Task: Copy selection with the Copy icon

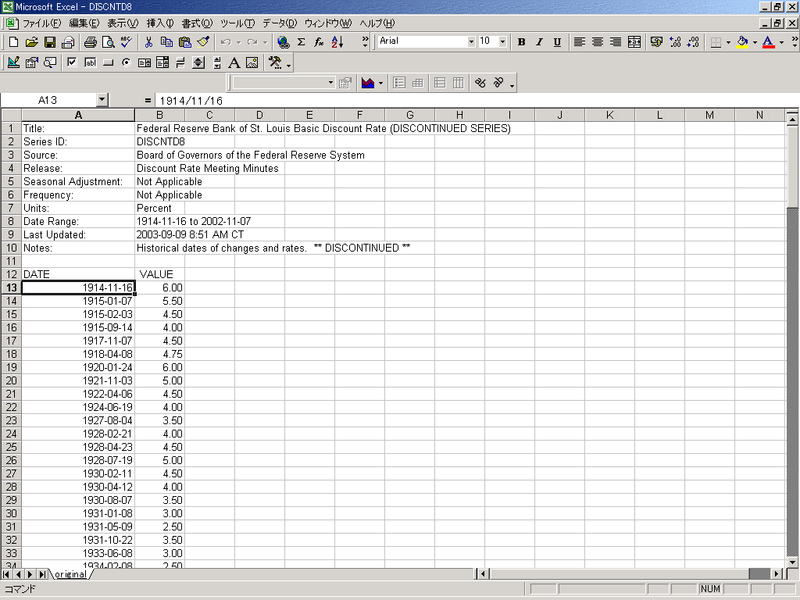Action: click(166, 42)
